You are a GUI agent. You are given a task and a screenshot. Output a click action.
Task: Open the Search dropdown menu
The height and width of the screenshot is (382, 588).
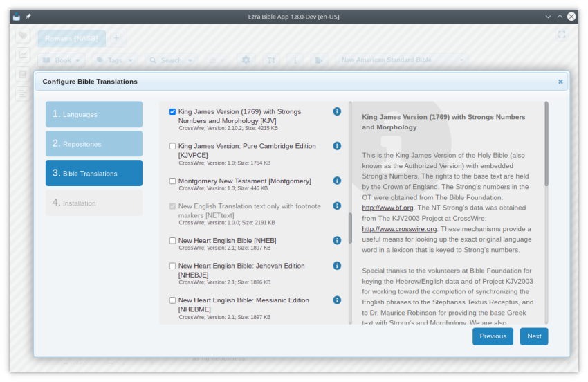(x=171, y=60)
